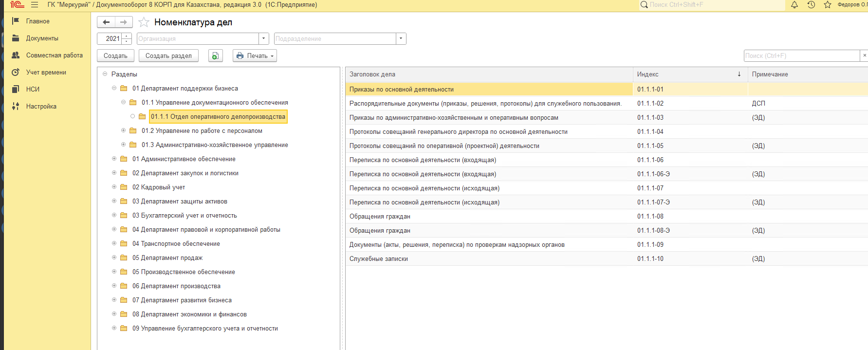Open the Организация dropdown list
This screenshot has width=868, height=350.
(x=264, y=39)
